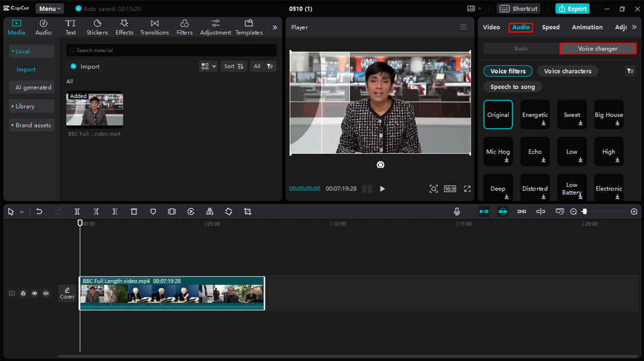Select the Voice characters tab
644x361 pixels.
[568, 71]
